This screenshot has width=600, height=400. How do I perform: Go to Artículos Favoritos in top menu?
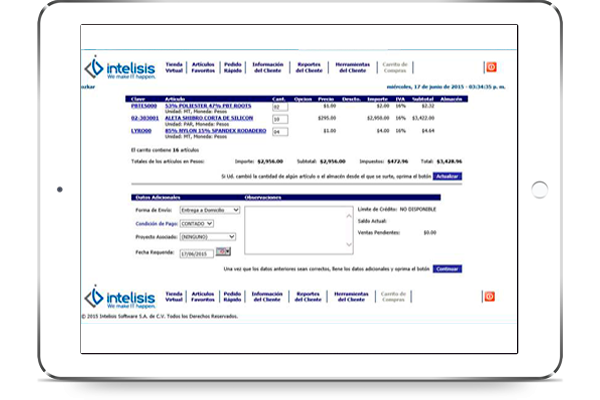pos(204,68)
